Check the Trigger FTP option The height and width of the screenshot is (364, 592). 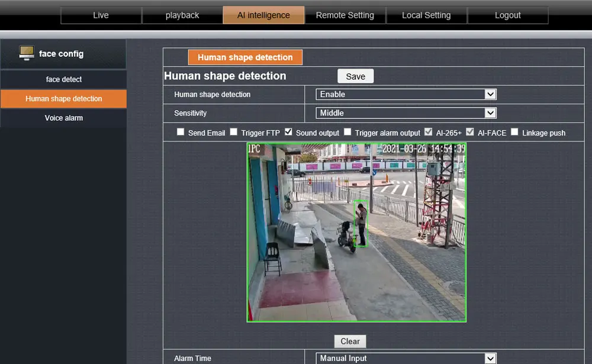coord(234,132)
